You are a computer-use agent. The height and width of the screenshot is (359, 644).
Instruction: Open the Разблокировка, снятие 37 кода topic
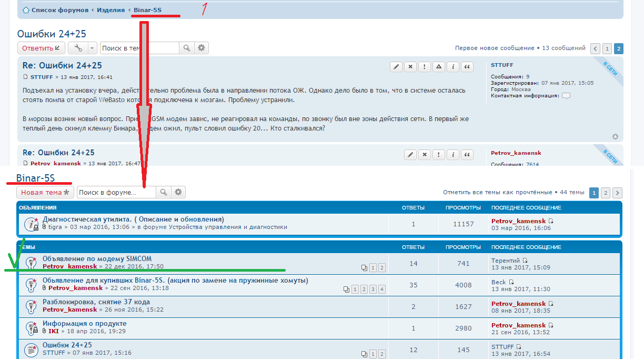(96, 302)
